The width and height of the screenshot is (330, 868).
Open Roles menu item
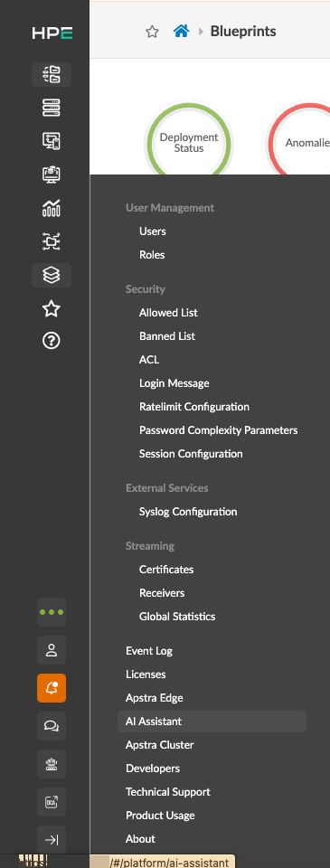pyautogui.click(x=152, y=255)
